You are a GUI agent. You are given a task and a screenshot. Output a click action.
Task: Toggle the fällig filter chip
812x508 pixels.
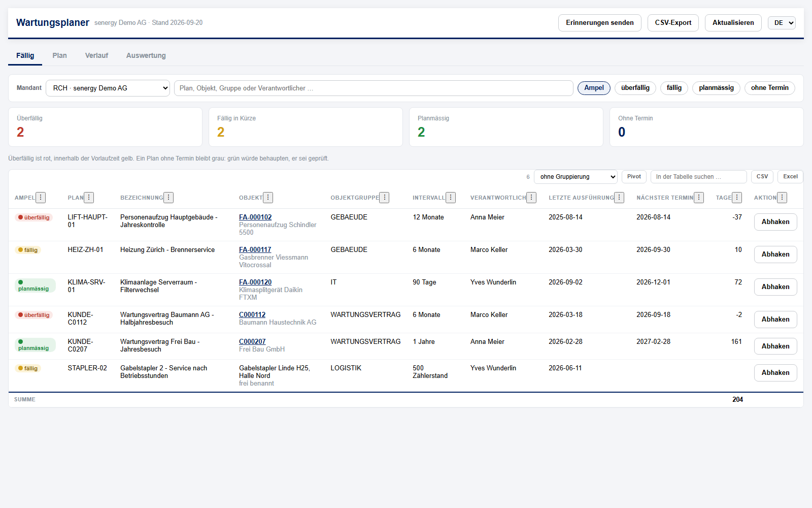tap(674, 88)
